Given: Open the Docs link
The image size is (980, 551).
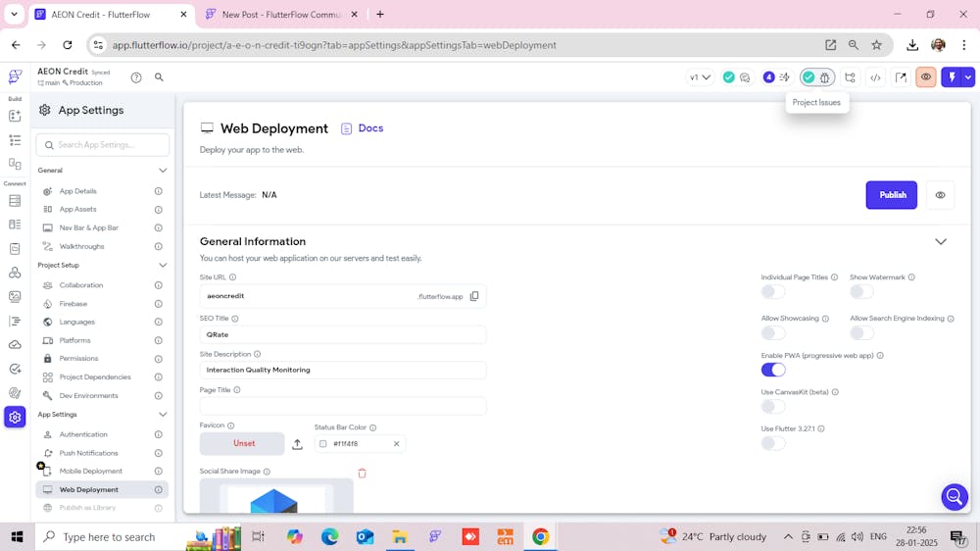Looking at the screenshot, I should [363, 128].
